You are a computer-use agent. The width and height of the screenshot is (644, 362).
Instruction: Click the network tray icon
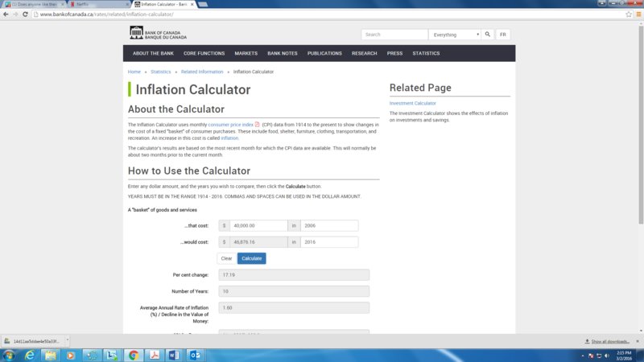click(x=599, y=356)
